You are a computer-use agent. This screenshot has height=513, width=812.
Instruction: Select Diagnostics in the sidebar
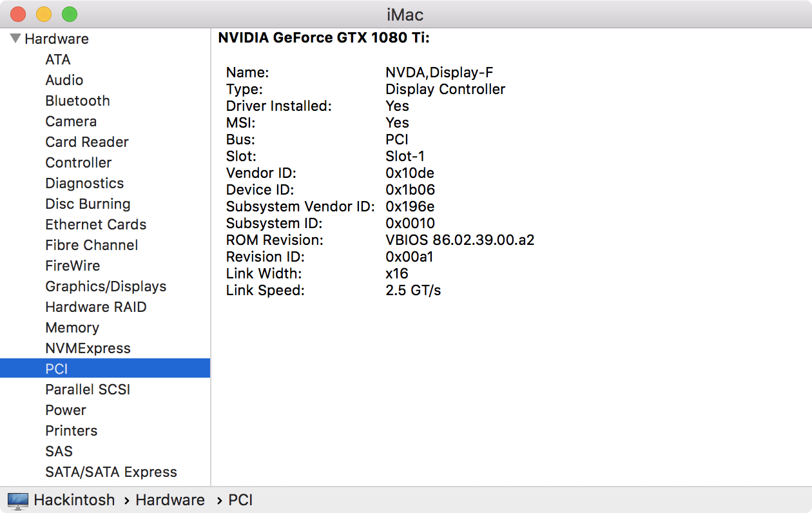(84, 183)
